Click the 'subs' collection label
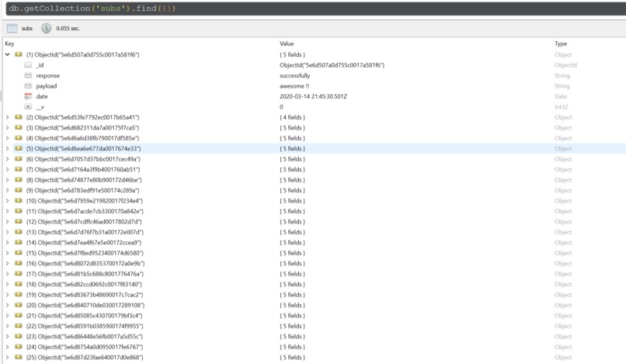The height and width of the screenshot is (364, 626). [x=26, y=29]
